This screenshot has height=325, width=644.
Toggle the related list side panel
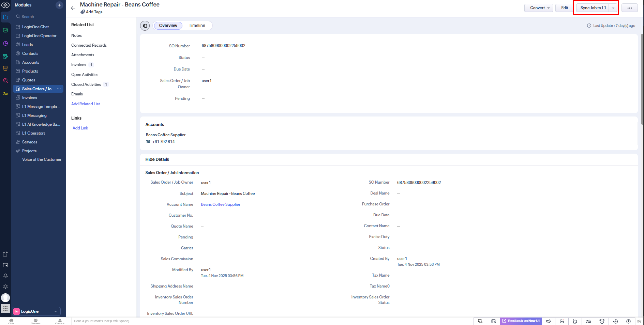145,26
